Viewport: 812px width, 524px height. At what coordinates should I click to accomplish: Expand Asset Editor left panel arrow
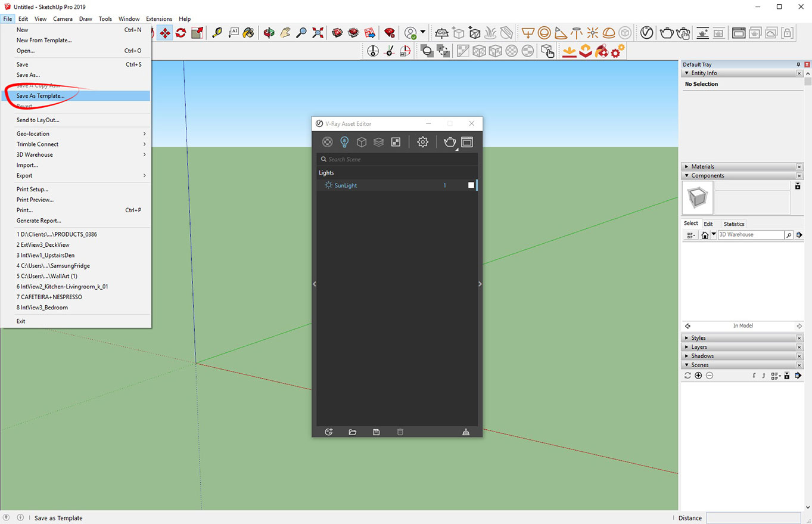[x=315, y=284]
